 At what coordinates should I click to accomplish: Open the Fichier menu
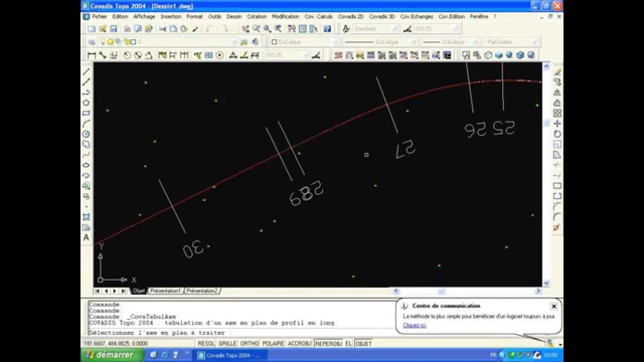pos(100,17)
